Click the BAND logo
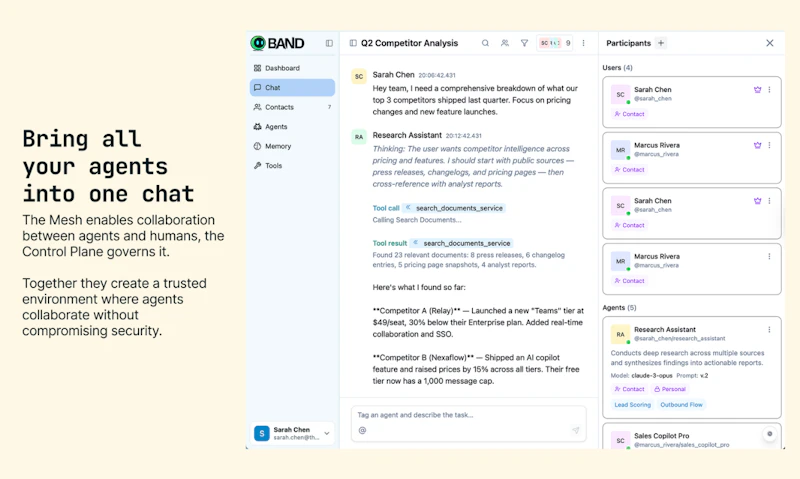800x479 pixels. [278, 43]
